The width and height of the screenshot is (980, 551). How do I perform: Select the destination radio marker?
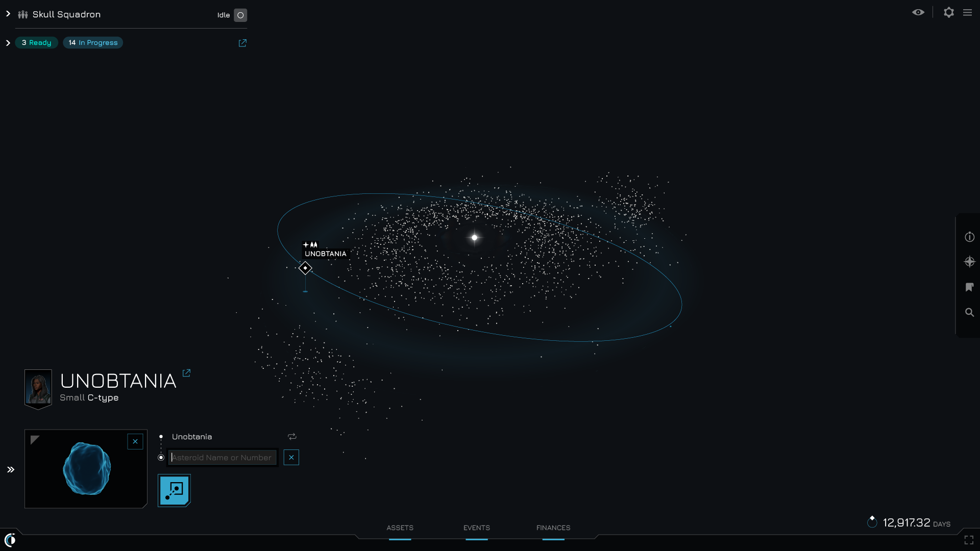coord(161,458)
